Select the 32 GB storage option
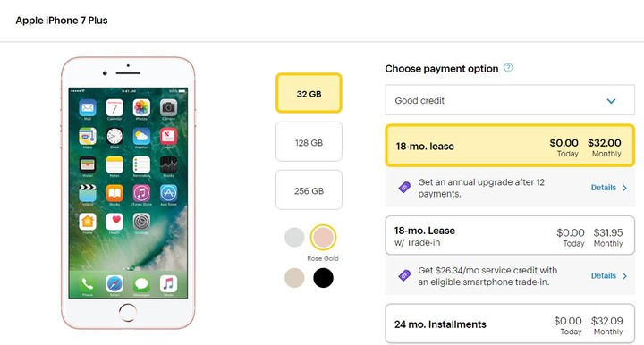 tap(309, 93)
